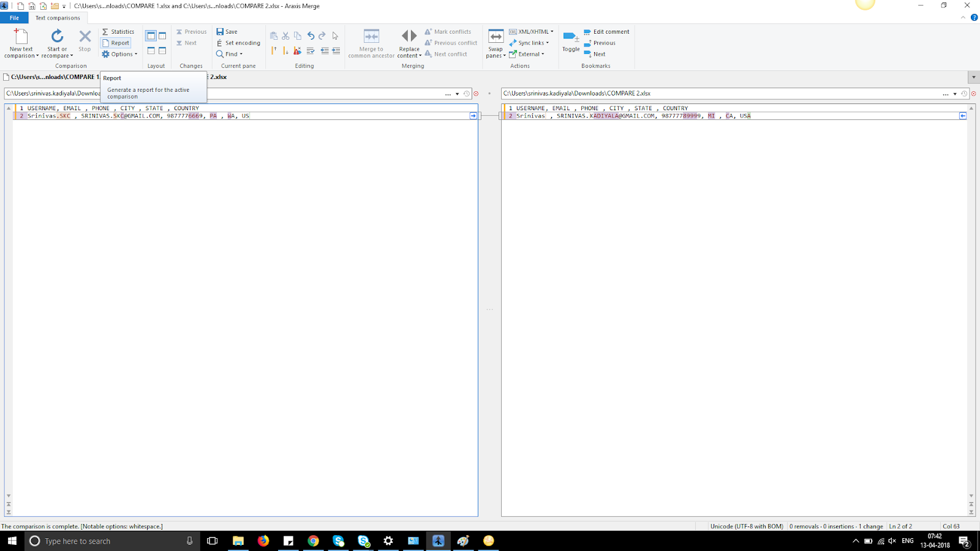Click the Redo arrow
Viewport: 980px width, 551px height.
tap(322, 36)
